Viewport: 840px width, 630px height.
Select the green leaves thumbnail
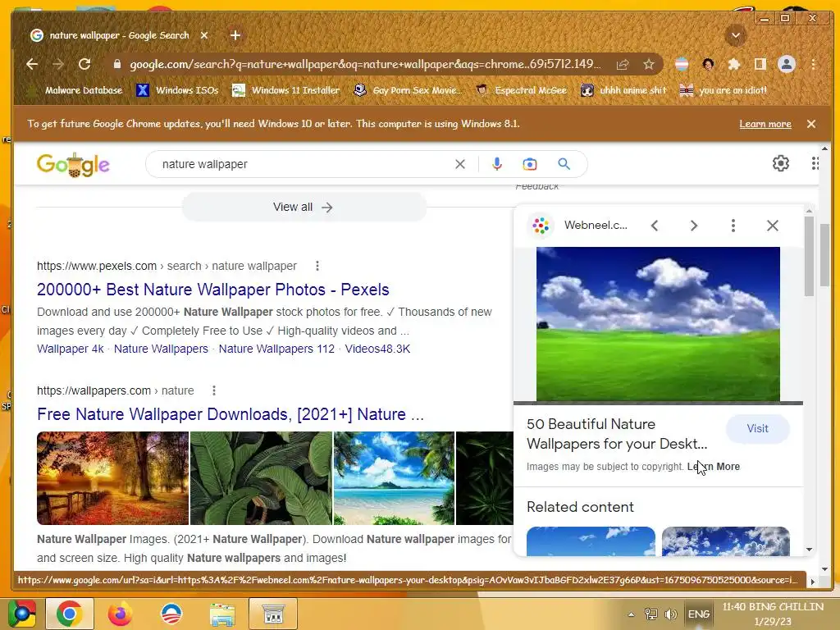[x=261, y=478]
